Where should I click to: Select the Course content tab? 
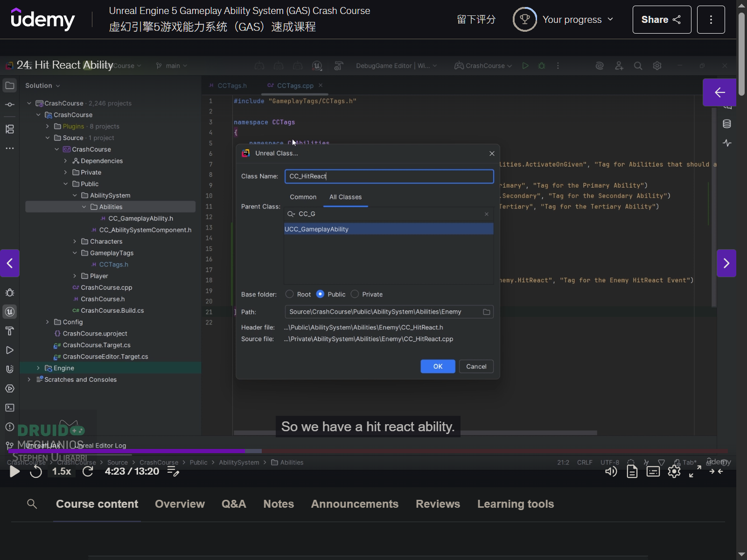97,504
